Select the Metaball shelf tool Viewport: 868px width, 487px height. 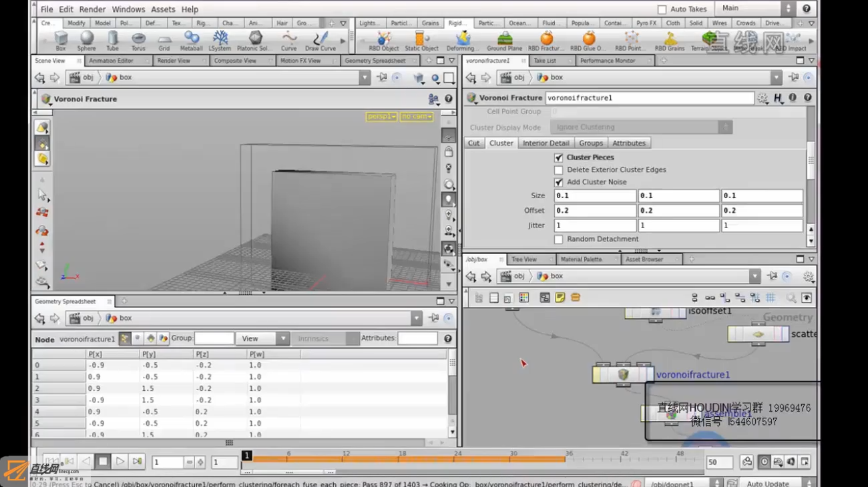tap(192, 40)
